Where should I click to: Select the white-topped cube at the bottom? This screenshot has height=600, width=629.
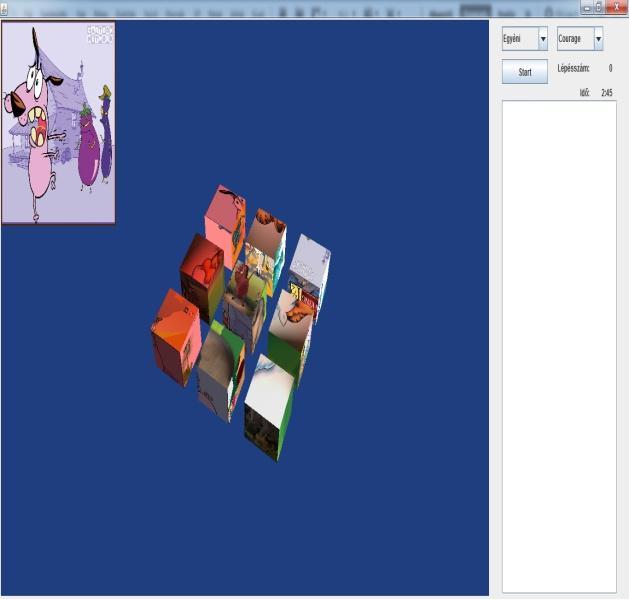pyautogui.click(x=269, y=407)
